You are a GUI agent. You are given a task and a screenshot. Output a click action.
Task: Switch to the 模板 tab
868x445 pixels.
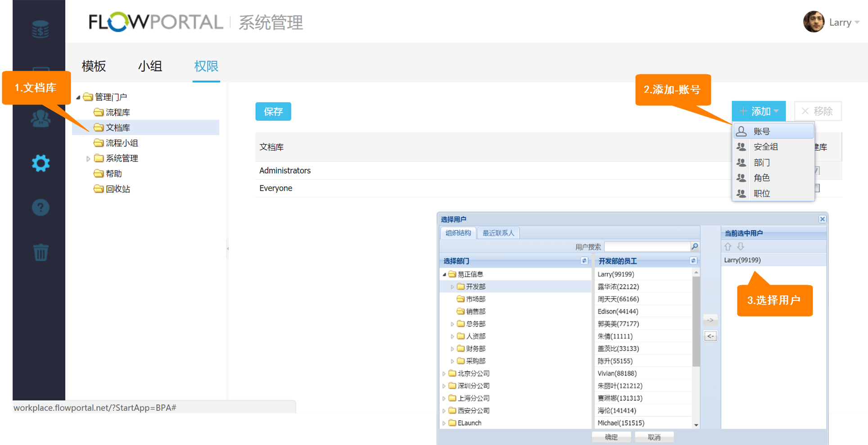point(94,66)
